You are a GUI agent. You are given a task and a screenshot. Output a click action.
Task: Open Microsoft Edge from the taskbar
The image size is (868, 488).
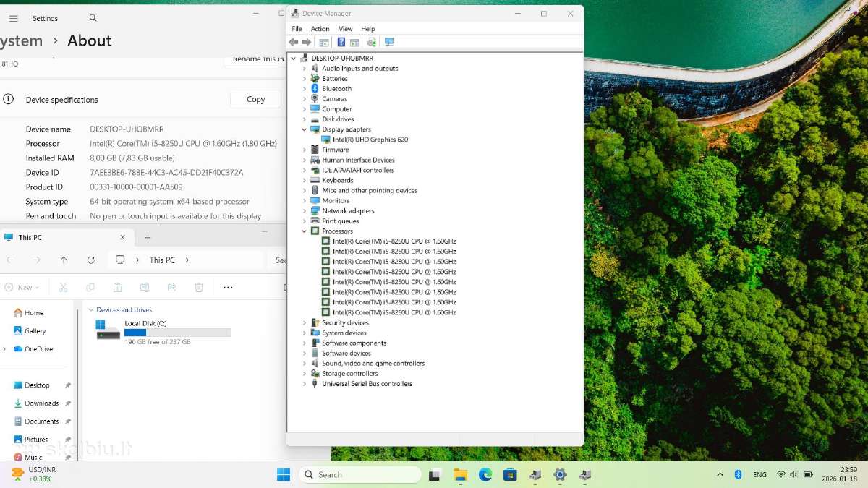tap(485, 474)
